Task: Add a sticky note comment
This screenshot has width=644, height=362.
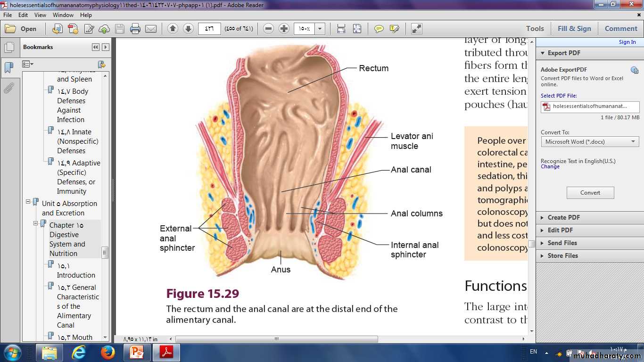Action: (379, 29)
